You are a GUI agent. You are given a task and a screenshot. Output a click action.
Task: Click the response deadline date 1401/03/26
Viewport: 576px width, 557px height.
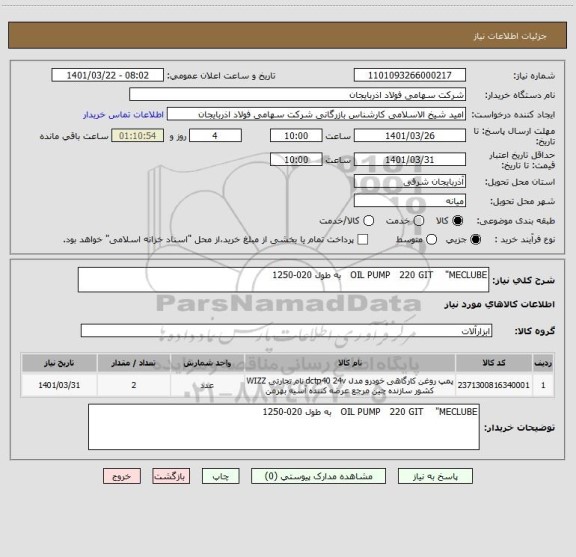[410, 136]
